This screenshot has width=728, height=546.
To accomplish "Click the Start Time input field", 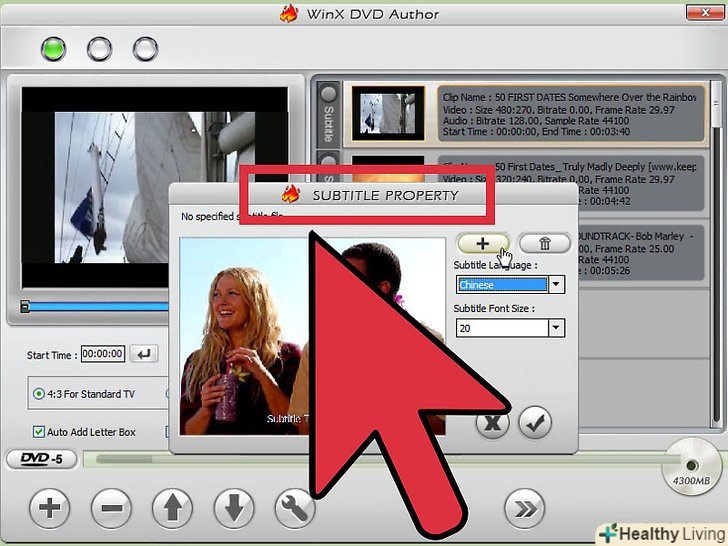I will [103, 354].
